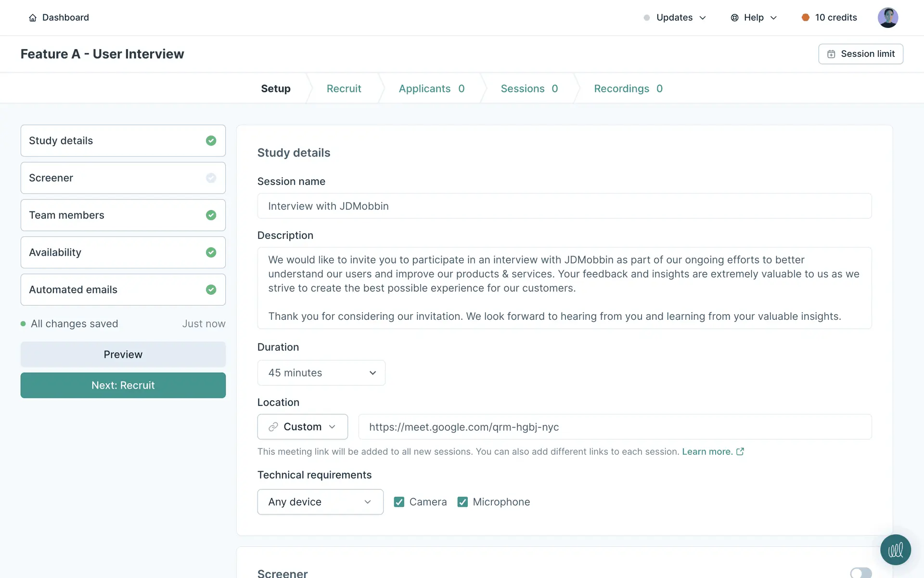This screenshot has height=578, width=924.
Task: Open the user profile avatar
Action: [x=887, y=18]
